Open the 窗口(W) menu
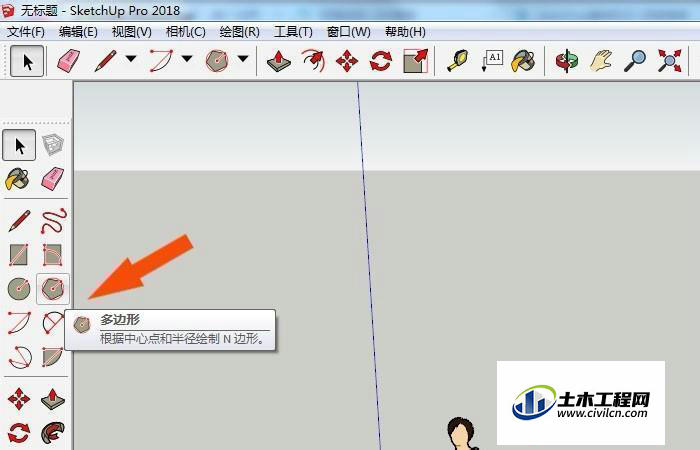The width and height of the screenshot is (700, 450). click(x=349, y=32)
